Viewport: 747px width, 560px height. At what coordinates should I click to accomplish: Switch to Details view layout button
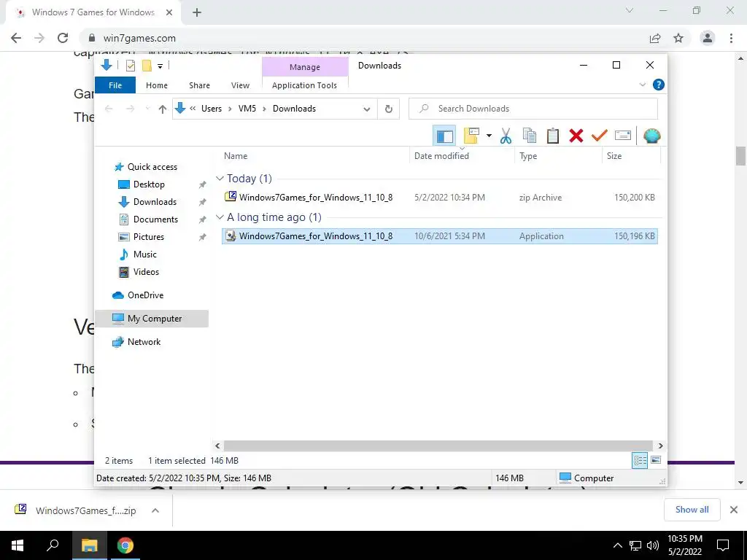(x=640, y=461)
